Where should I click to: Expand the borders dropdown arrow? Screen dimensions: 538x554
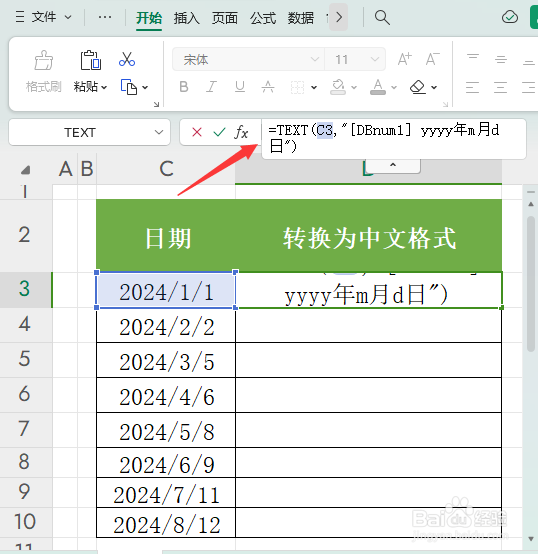click(314, 87)
